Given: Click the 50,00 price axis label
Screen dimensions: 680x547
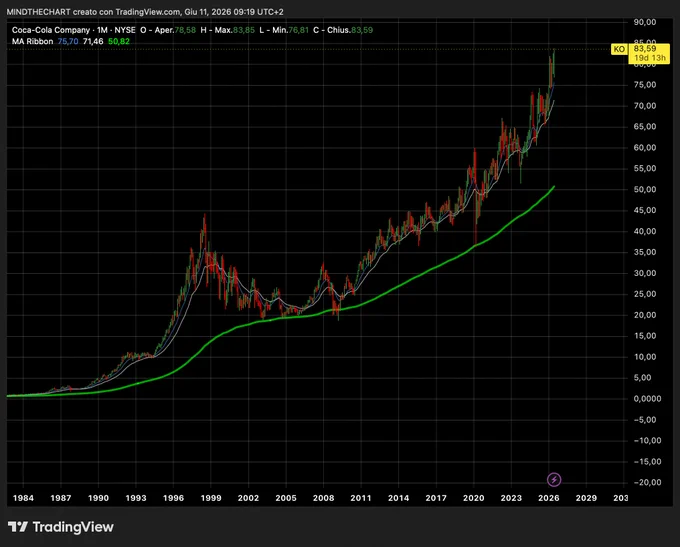Looking at the screenshot, I should [645, 190].
